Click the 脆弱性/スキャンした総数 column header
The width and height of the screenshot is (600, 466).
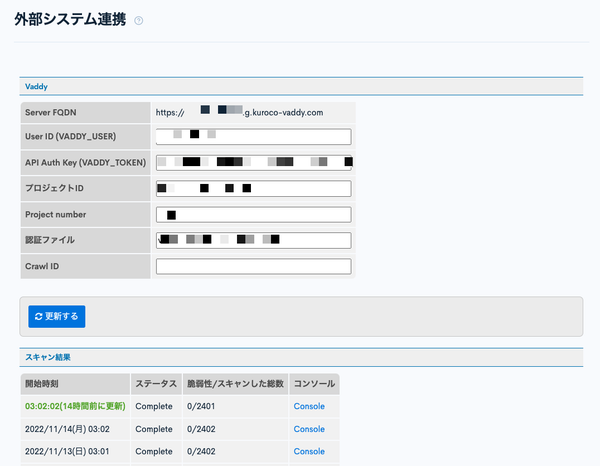click(235, 384)
